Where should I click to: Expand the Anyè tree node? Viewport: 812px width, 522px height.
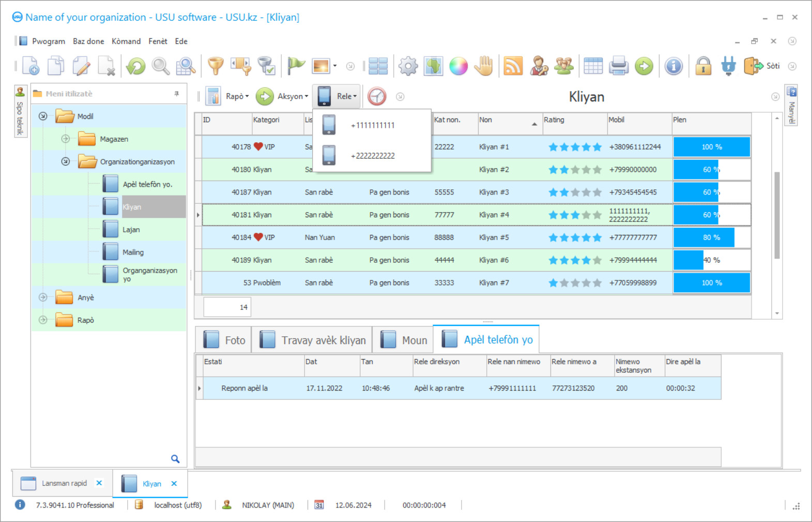[43, 297]
